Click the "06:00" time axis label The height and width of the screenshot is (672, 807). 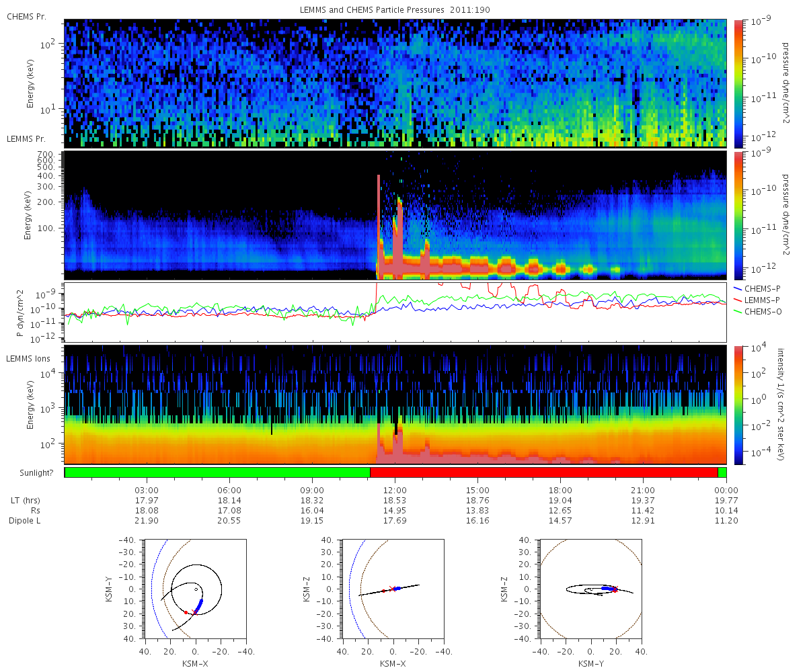229,490
